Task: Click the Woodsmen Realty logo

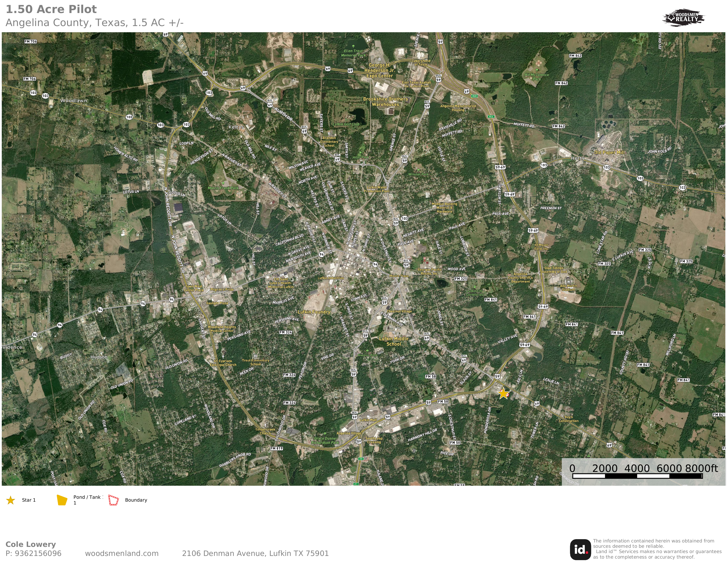Action: pos(683,17)
